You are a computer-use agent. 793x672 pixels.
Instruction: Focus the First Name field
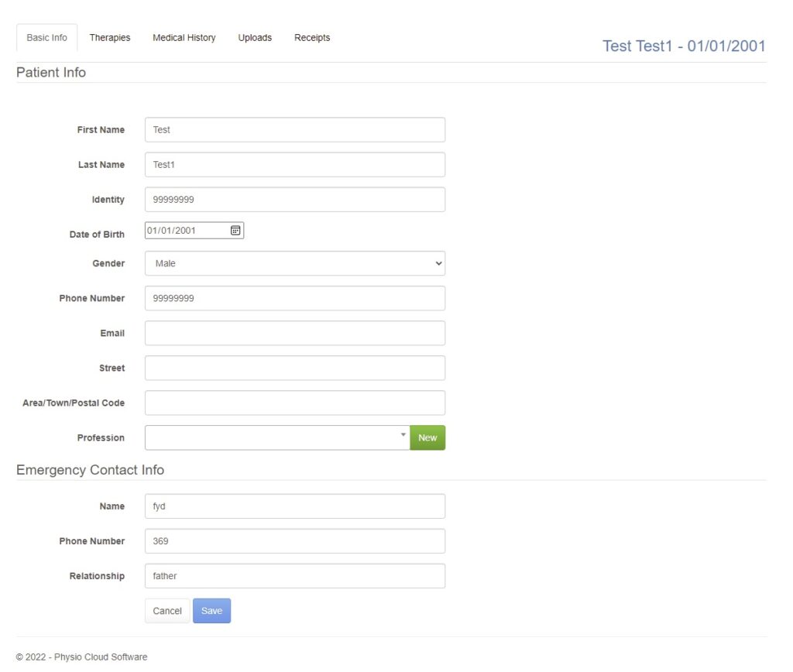(295, 130)
